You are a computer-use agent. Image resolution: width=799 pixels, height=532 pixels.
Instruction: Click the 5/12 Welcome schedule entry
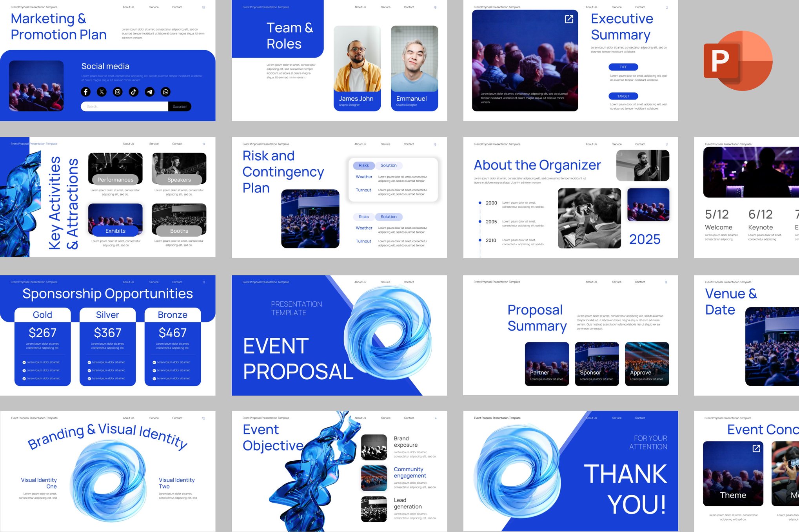(x=721, y=224)
